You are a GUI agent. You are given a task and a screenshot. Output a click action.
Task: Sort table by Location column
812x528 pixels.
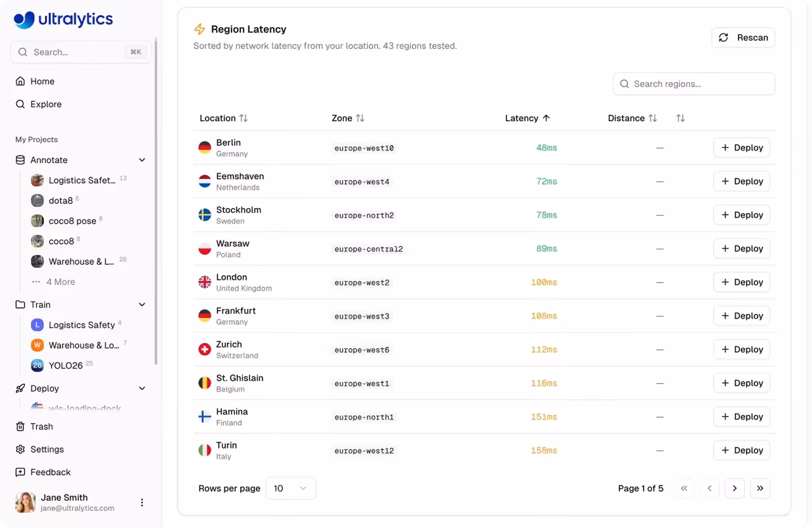point(223,118)
